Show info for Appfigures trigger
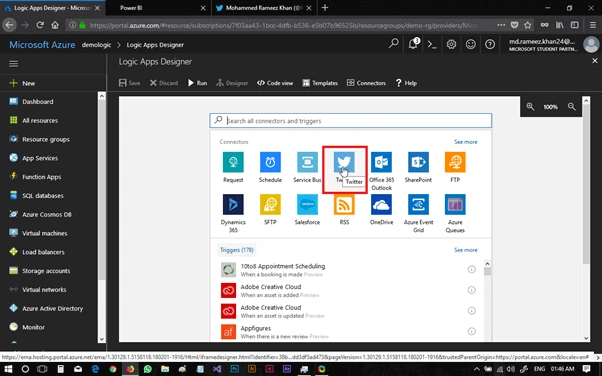This screenshot has width=602, height=376. (x=471, y=331)
